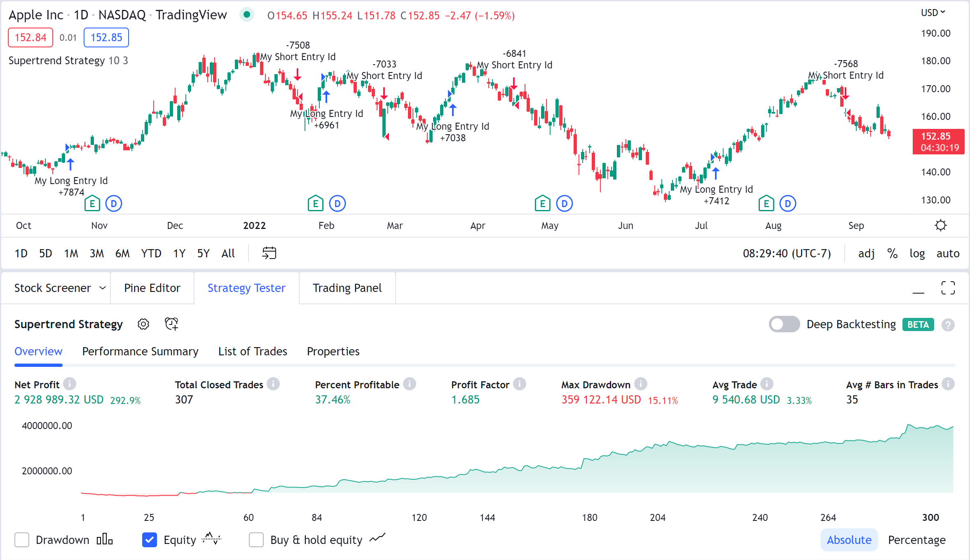Click the red 152.84 sell price button
The width and height of the screenshot is (970, 560).
pyautogui.click(x=30, y=37)
